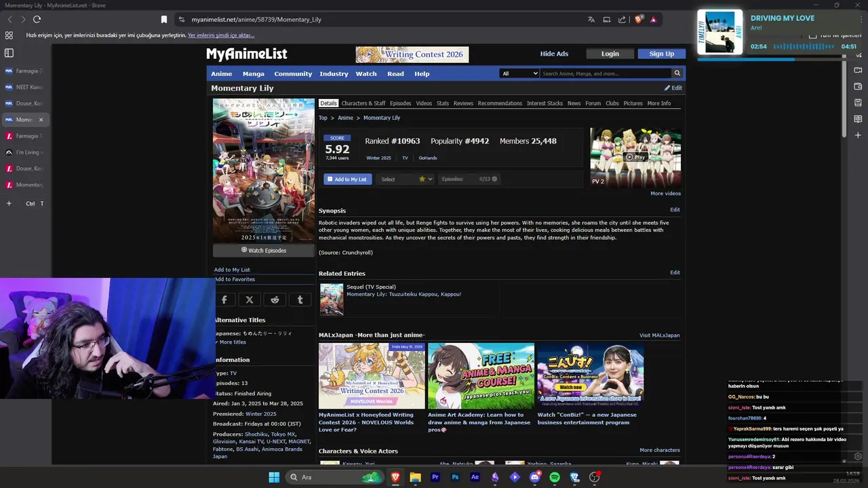868x488 pixels.
Task: Click the browser address bar URL
Action: click(256, 20)
